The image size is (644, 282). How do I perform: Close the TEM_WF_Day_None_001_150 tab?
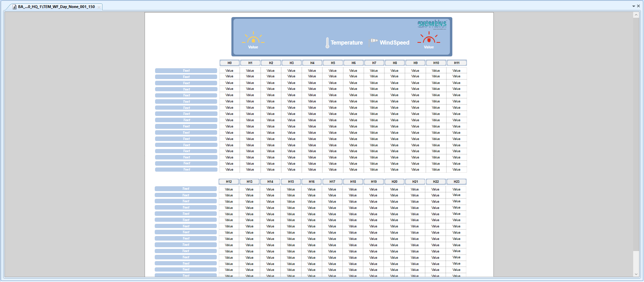pyautogui.click(x=99, y=7)
